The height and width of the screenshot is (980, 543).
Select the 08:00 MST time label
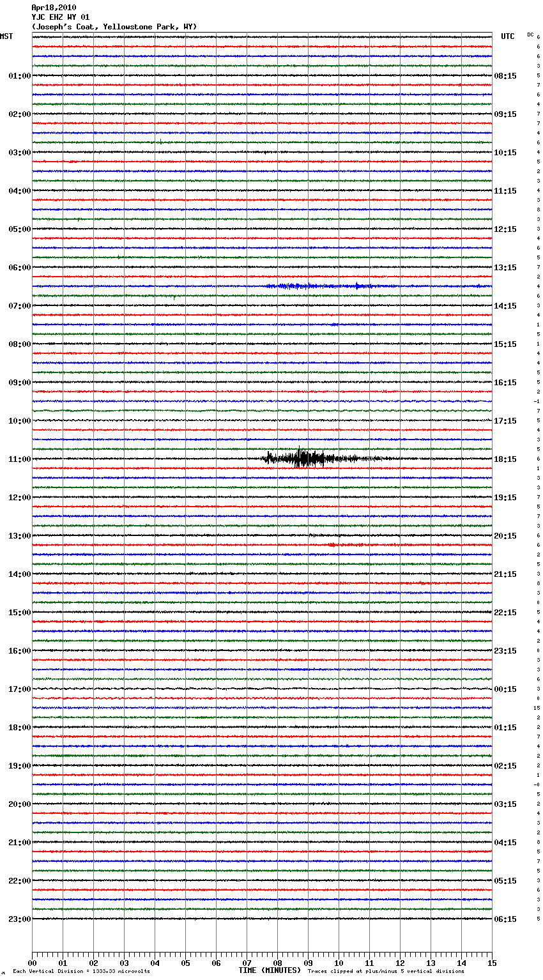(x=19, y=344)
